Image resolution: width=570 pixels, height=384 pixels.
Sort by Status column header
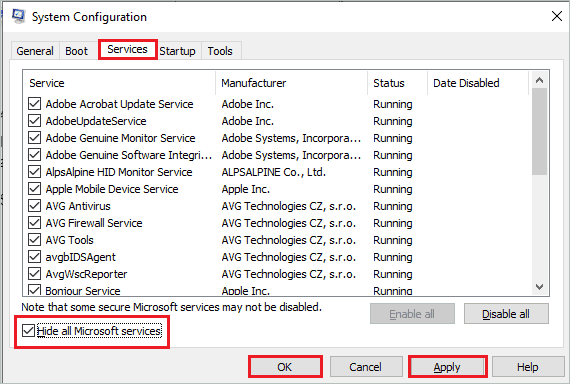[398, 83]
